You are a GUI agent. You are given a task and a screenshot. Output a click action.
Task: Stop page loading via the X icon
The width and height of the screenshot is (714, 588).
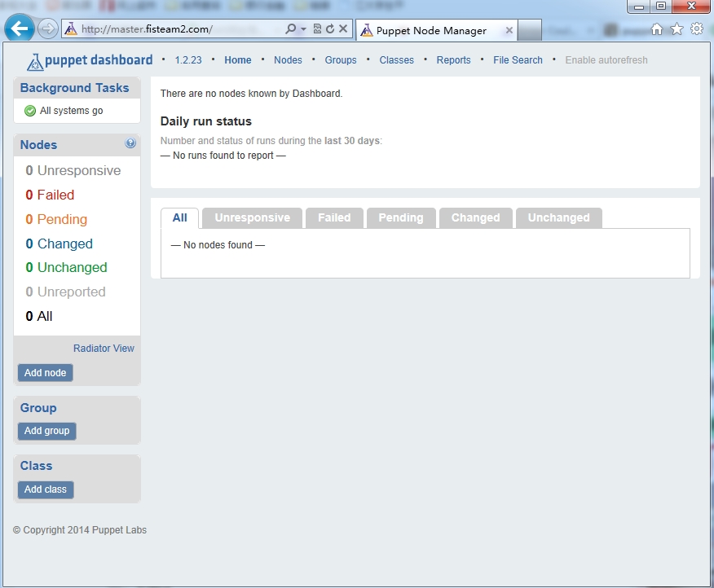(342, 28)
